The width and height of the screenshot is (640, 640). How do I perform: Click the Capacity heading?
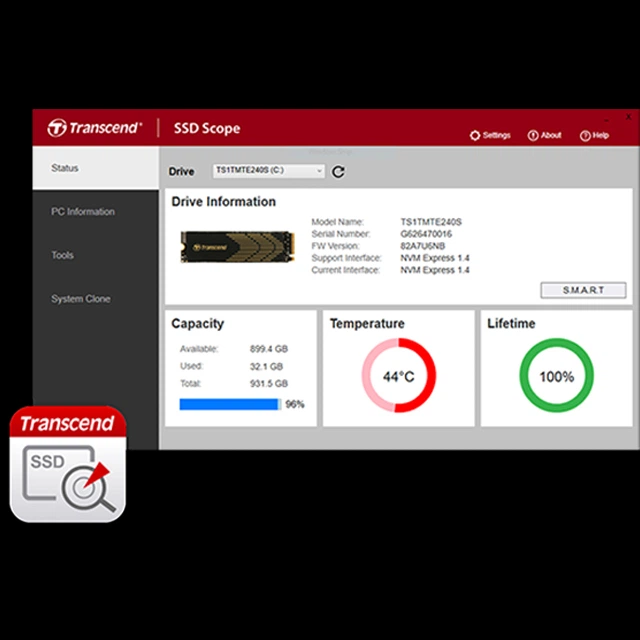point(198,324)
